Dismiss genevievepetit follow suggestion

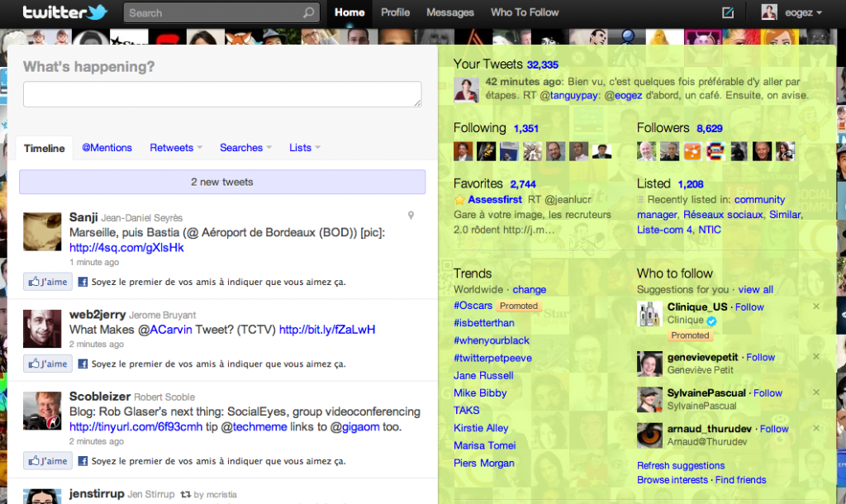coord(816,357)
